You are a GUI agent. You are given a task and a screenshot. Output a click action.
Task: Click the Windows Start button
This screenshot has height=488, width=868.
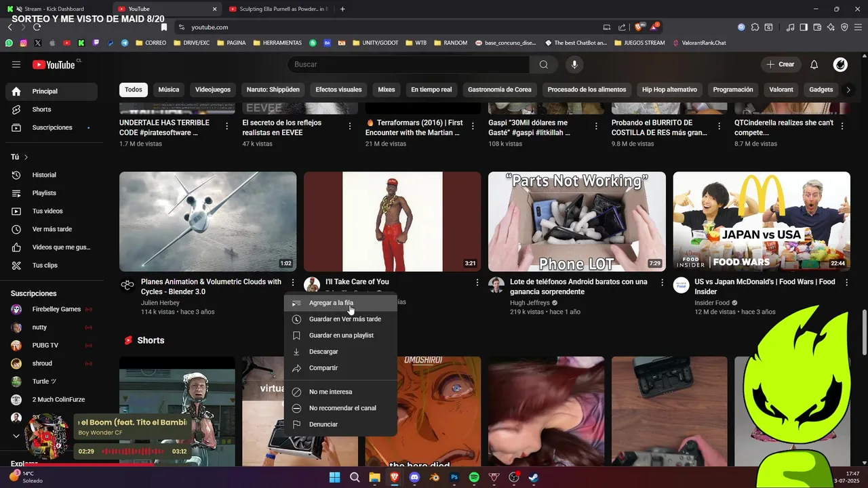click(334, 477)
